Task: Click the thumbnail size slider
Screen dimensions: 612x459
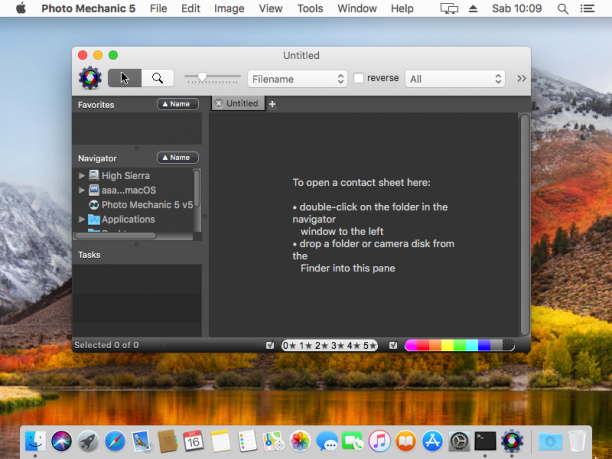Action: click(x=213, y=78)
